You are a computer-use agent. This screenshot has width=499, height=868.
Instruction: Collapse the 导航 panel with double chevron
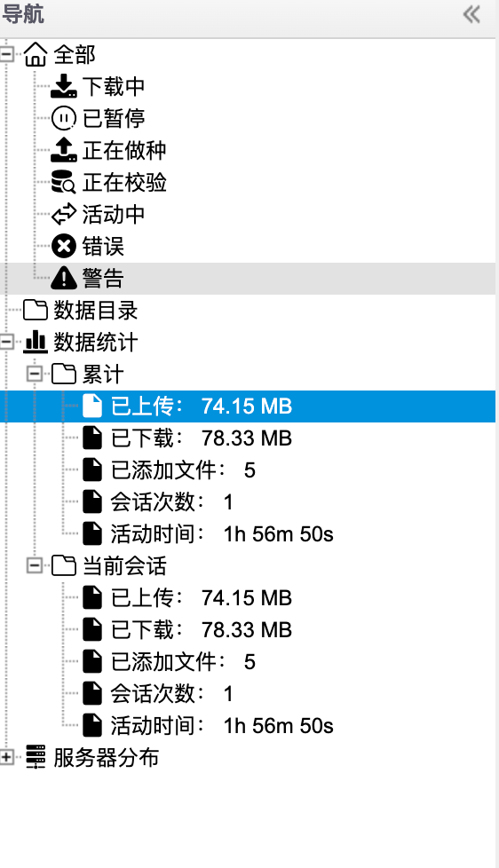click(471, 14)
